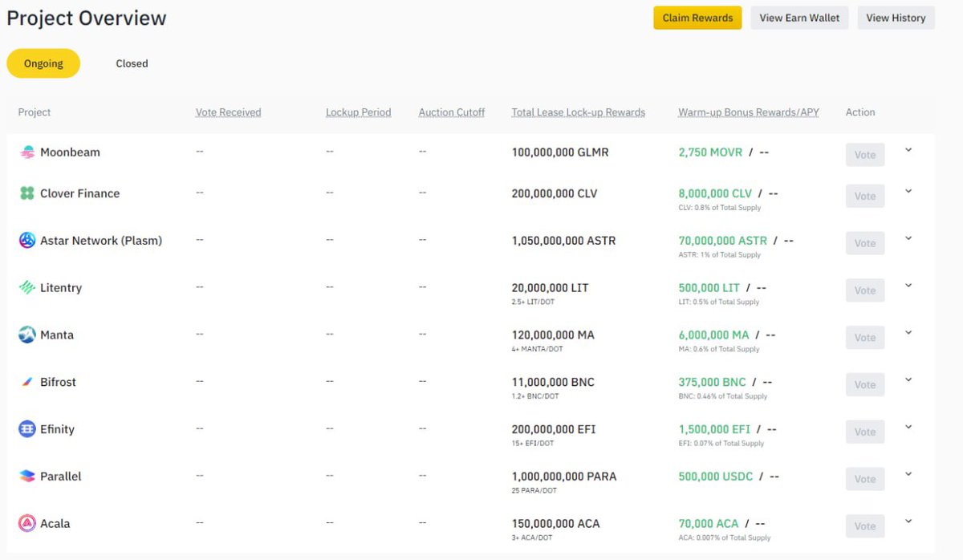Click the 11,000,000 BNC reward value
Viewport: 963px width, 560px height.
[553, 382]
